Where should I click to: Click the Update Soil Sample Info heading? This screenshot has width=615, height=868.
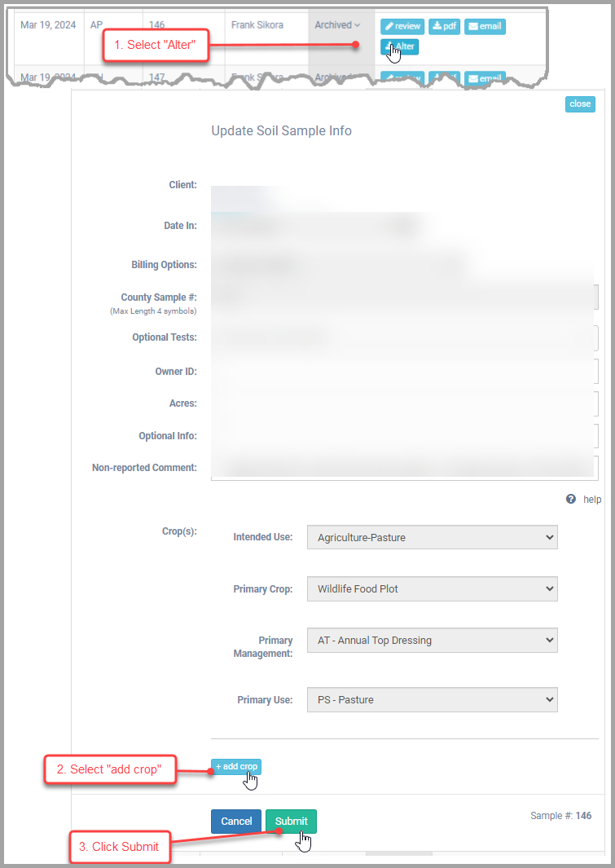coord(282,130)
